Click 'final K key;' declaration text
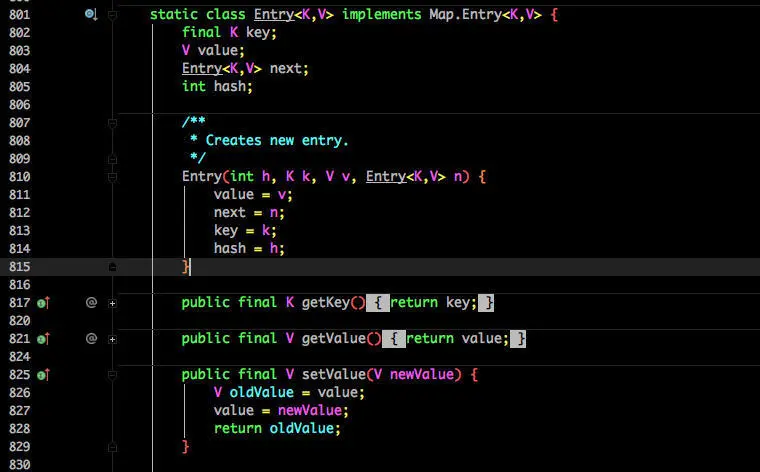 click(229, 32)
